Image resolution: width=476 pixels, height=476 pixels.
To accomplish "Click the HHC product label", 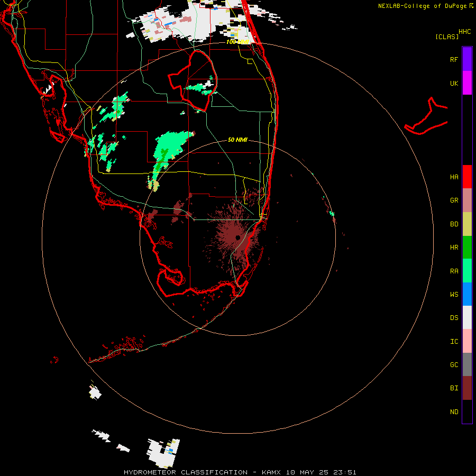I will point(464,32).
